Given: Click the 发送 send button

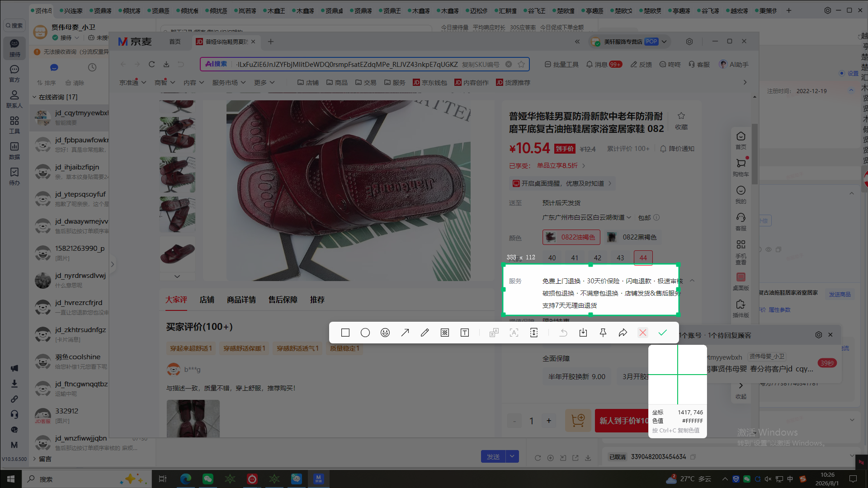Looking at the screenshot, I should point(493,457).
